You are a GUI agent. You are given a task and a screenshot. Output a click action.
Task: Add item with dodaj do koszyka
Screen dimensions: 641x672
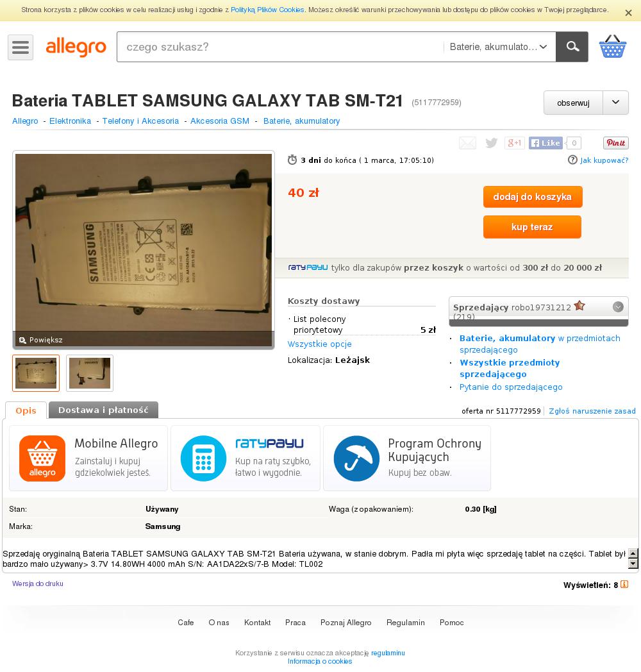click(533, 197)
